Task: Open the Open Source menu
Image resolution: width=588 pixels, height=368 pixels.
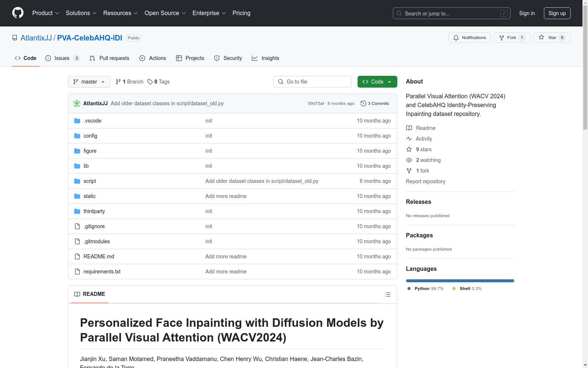Action: click(165, 13)
